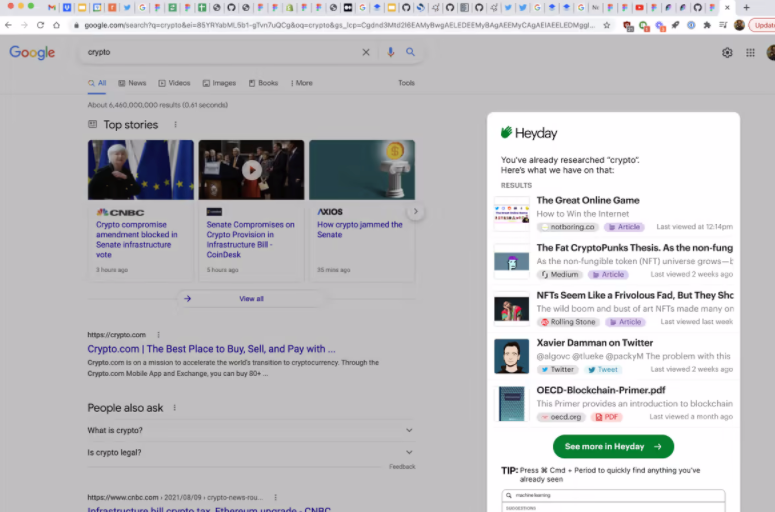Click the oecd.org source tag

561,417
